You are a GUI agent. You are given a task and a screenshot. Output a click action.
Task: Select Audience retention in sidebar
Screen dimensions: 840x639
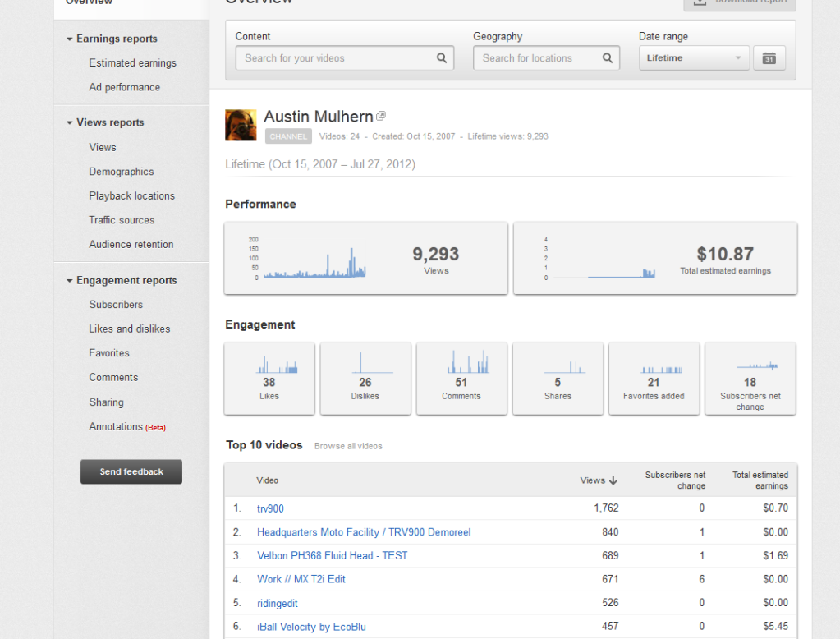coord(131,244)
